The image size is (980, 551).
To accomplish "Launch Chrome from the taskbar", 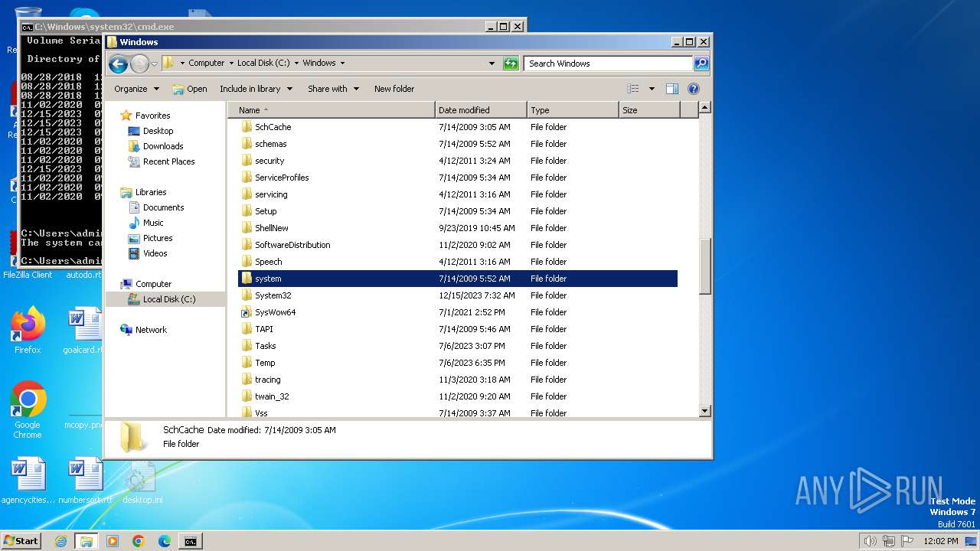I will click(139, 541).
